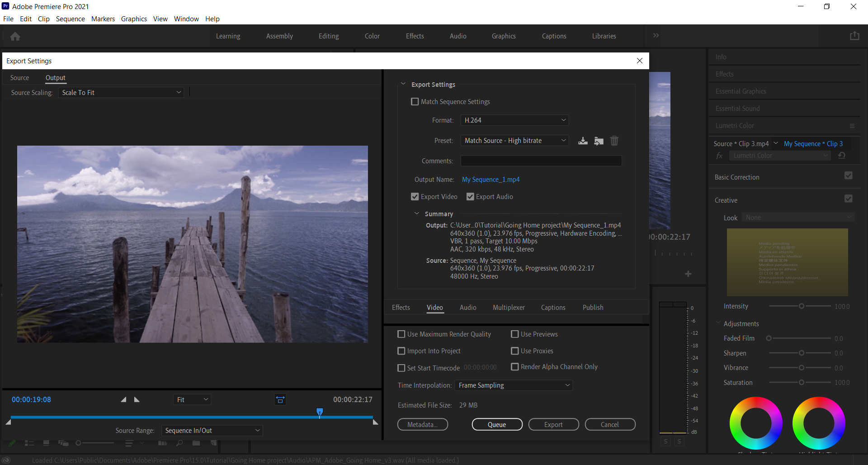
Task: Click the Quick Export share icon
Action: tap(854, 36)
